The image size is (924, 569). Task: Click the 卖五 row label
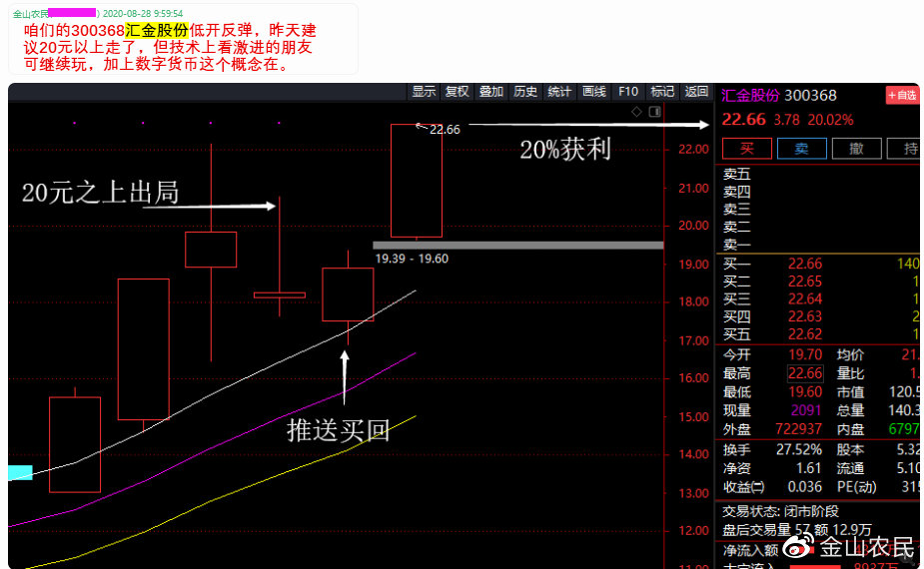pos(736,175)
